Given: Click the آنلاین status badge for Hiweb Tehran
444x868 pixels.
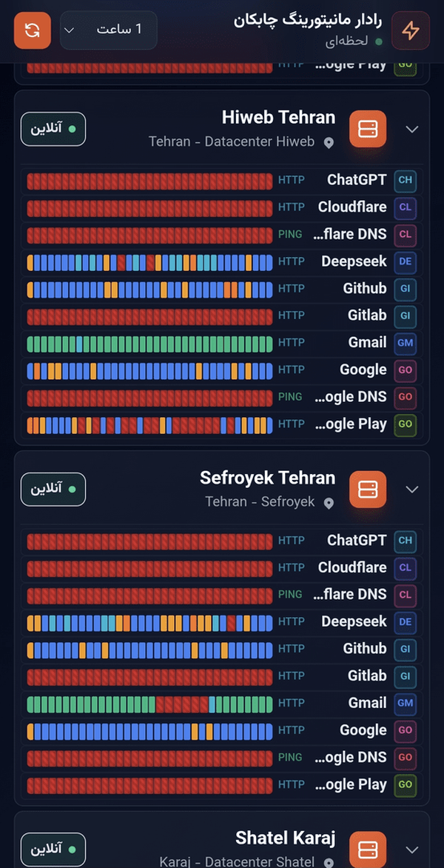Looking at the screenshot, I should click(x=53, y=129).
